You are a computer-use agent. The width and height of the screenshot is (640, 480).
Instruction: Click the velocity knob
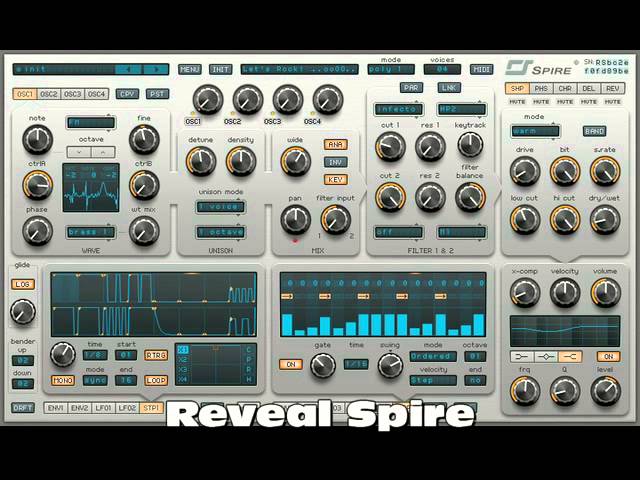point(565,293)
